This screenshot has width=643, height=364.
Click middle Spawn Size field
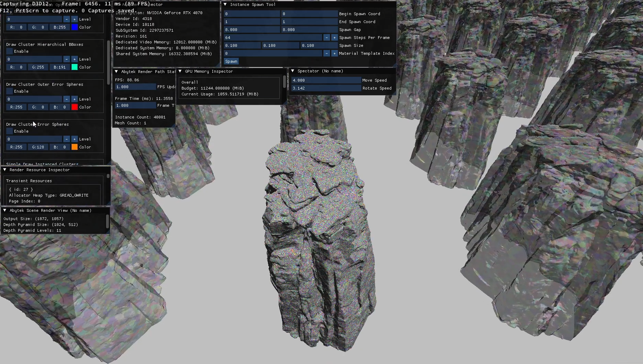click(x=280, y=45)
